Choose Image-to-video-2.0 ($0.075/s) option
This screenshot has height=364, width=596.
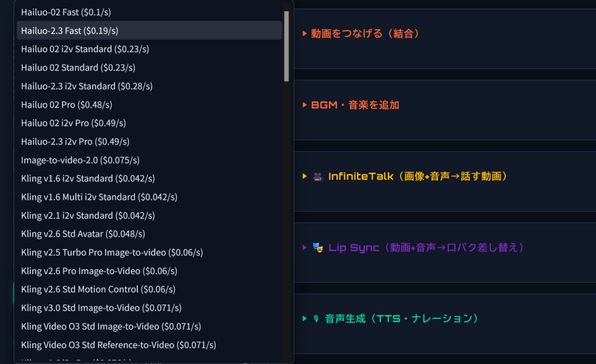[80, 160]
